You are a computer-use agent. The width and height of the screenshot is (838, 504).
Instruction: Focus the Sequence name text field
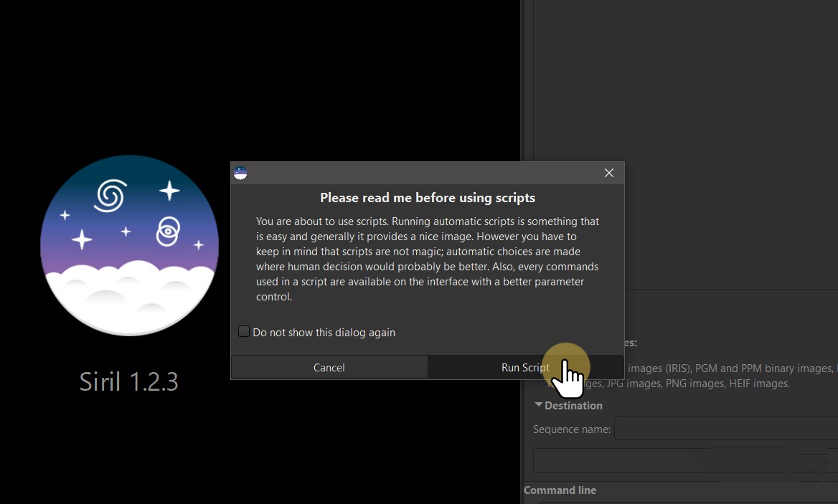(725, 429)
